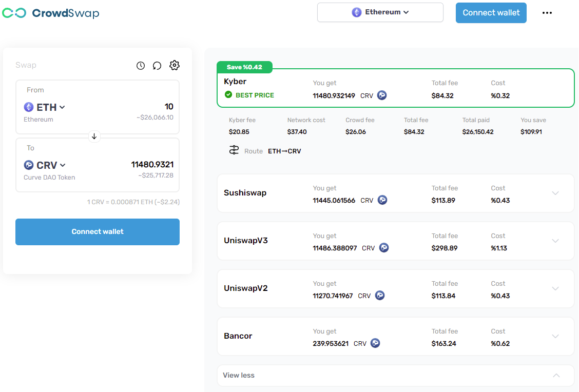Image resolution: width=579 pixels, height=392 pixels.
Task: Expand the UniswapV3 quote details
Action: (x=555, y=241)
